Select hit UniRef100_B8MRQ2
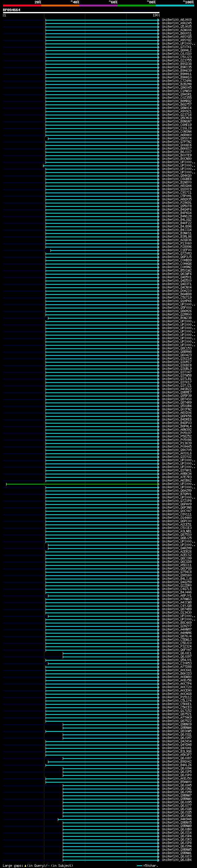This screenshot has height=868, width=197. (177, 101)
